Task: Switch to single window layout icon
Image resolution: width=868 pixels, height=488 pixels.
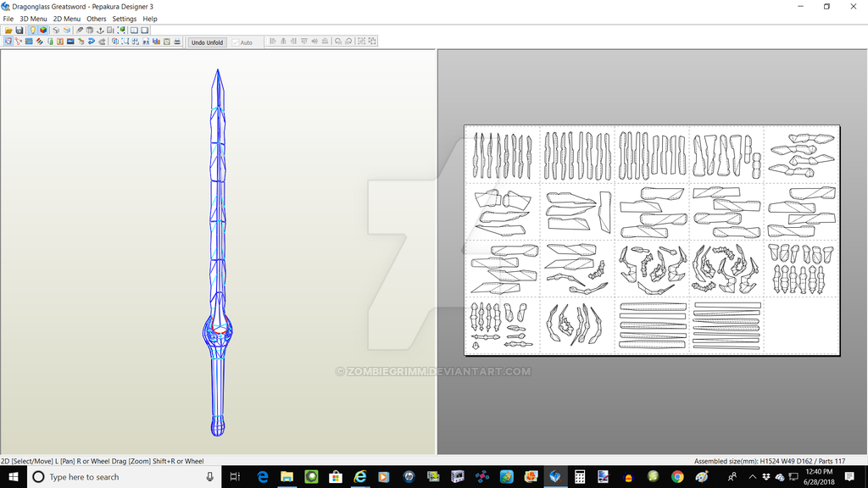Action: point(144,30)
